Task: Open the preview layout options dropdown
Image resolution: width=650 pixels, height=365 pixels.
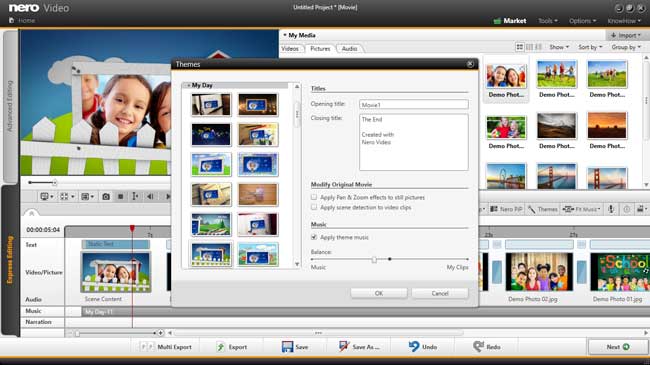Action: (x=87, y=196)
